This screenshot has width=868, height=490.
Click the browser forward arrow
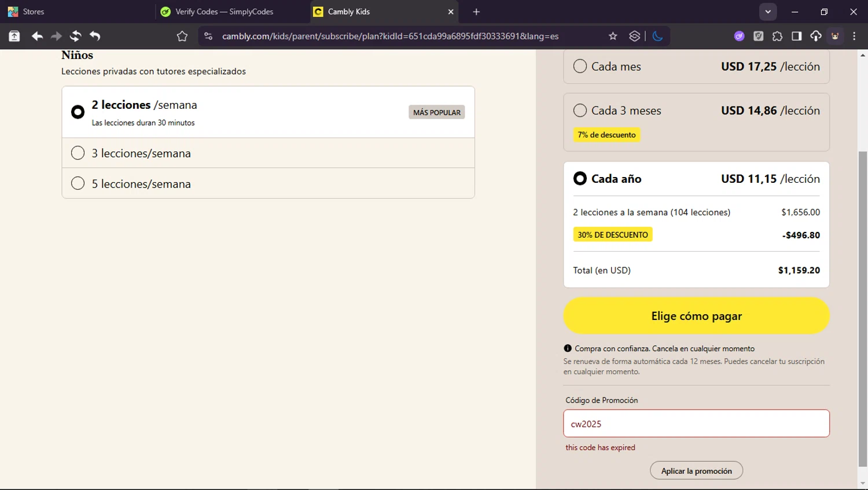click(56, 36)
